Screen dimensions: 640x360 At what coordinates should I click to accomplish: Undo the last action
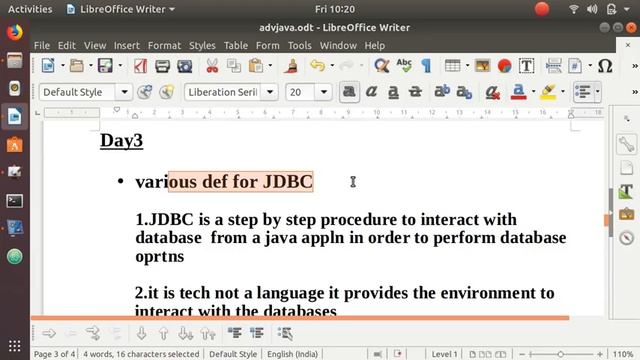(x=318, y=65)
